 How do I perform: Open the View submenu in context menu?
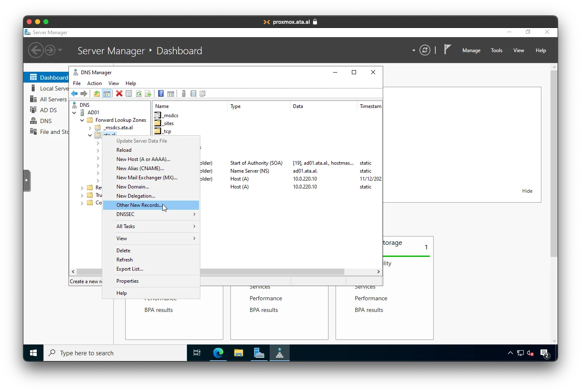[x=151, y=239]
